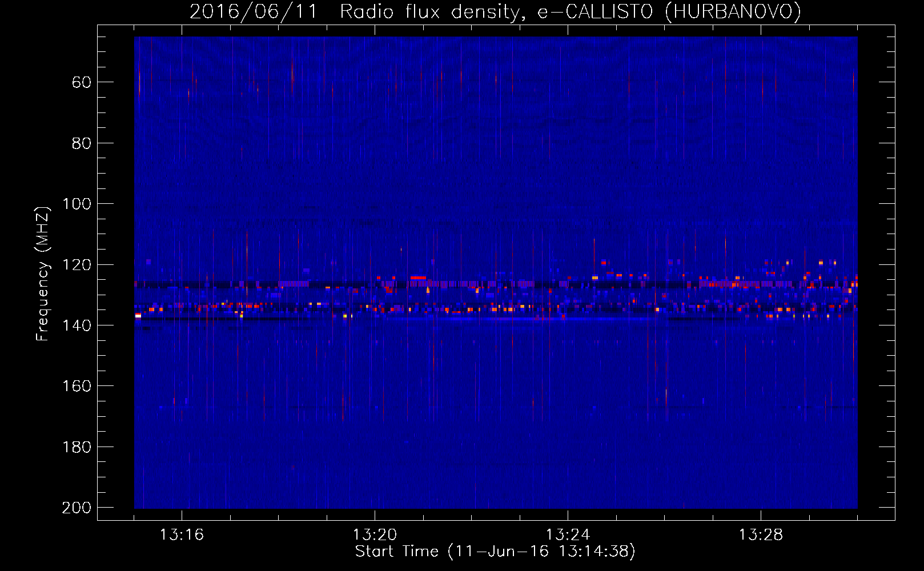
Task: Click the 'Start Time (11-Jun-16 13:14:38)' label
Action: coord(495,552)
